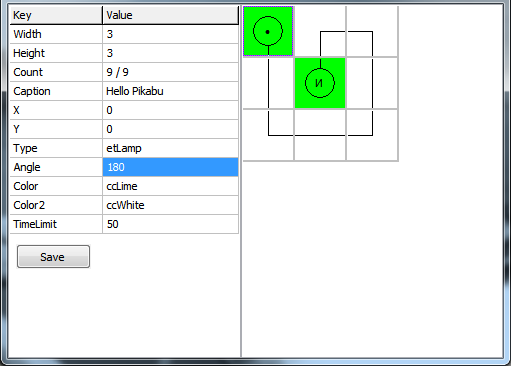Click the Width key cell
Image resolution: width=511 pixels, height=366 pixels.
point(56,34)
